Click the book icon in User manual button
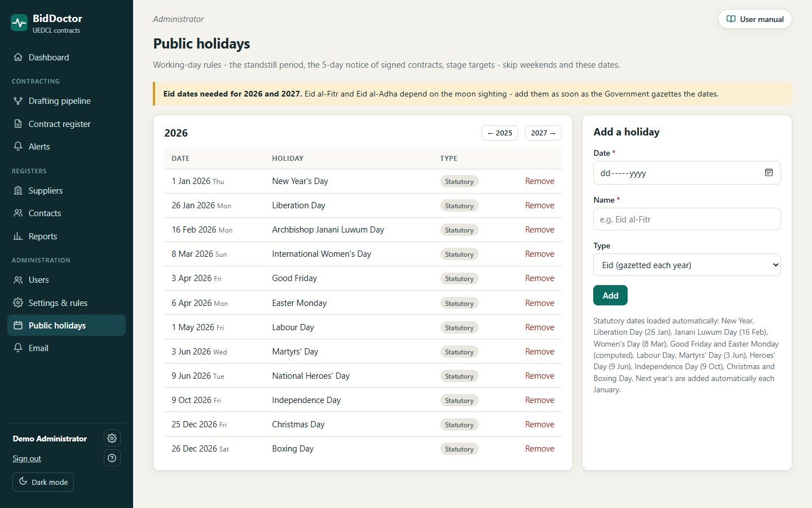This screenshot has width=812, height=508. pyautogui.click(x=731, y=19)
